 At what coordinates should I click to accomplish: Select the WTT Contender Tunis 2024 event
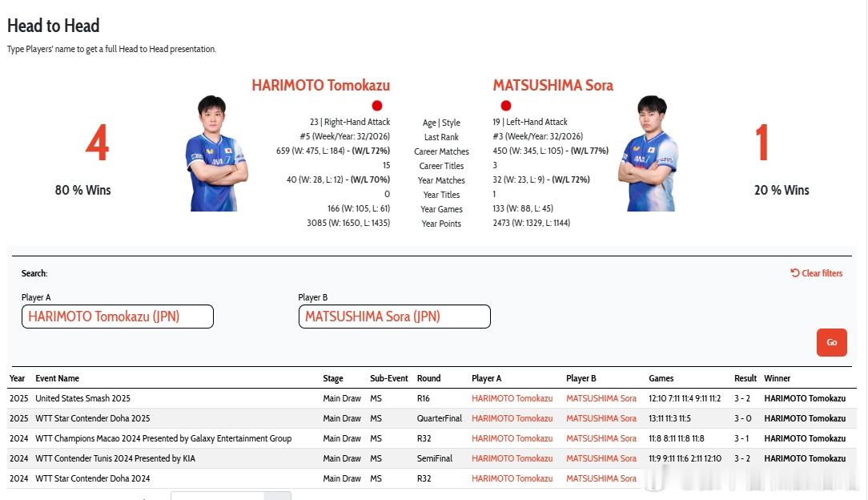[x=115, y=458]
